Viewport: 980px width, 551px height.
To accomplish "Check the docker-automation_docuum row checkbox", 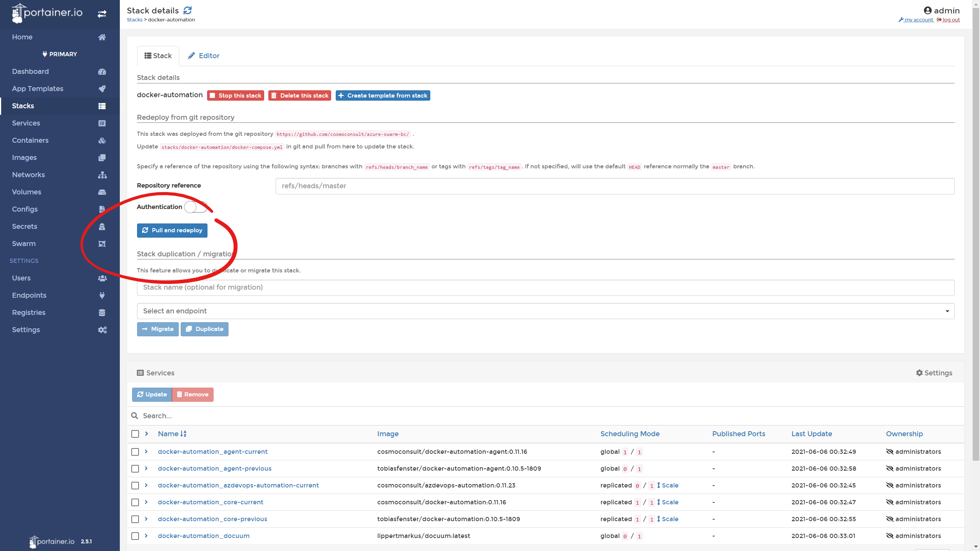I will click(x=135, y=536).
